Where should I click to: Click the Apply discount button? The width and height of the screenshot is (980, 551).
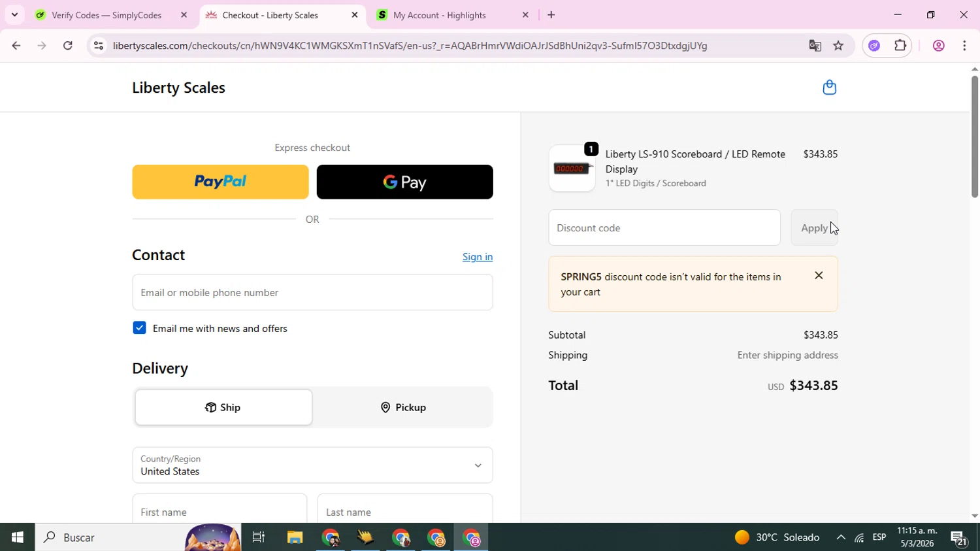click(x=814, y=227)
